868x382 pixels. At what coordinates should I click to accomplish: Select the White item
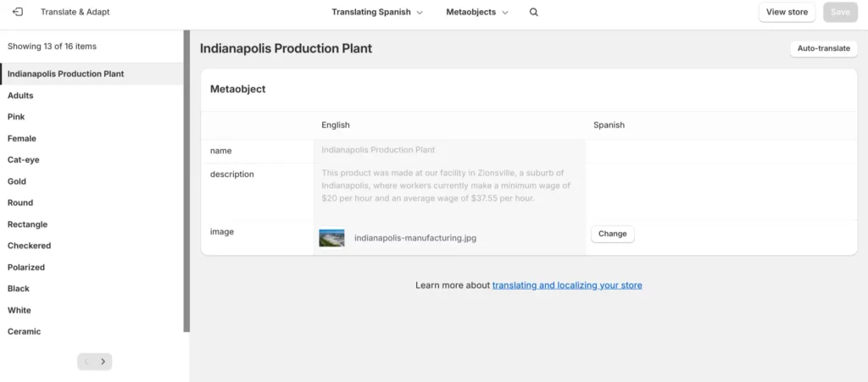click(x=92, y=310)
